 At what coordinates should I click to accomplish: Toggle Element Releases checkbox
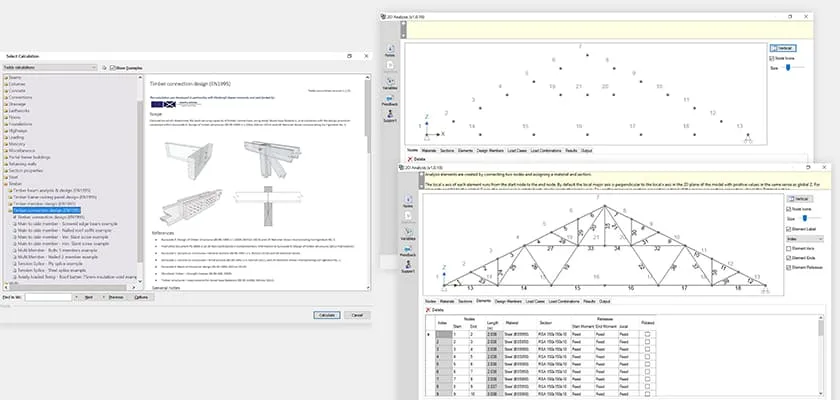point(788,267)
